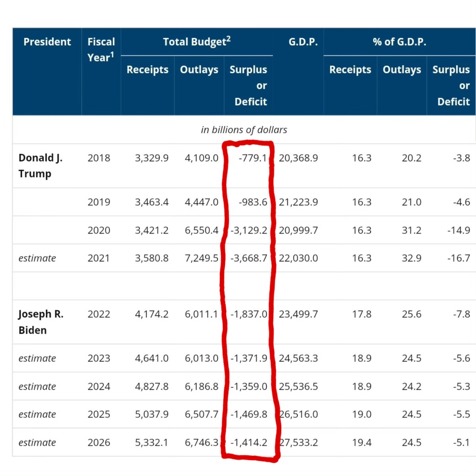Click the outlays value 4,447.0
This screenshot has height=476, width=476.
click(x=202, y=202)
